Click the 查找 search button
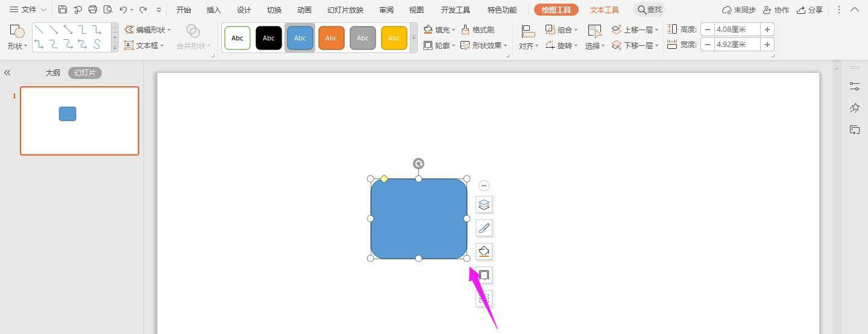Viewport: 868px width, 334px height. (650, 10)
